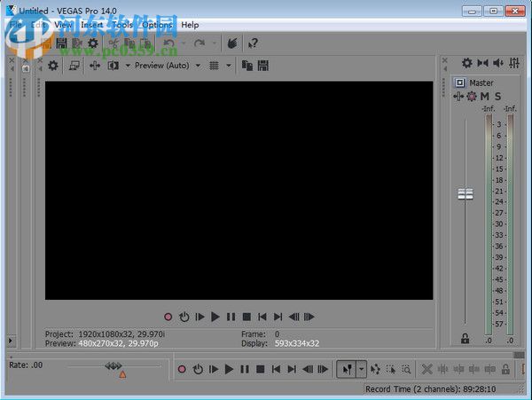Click the Redo arrow icon

199,43
